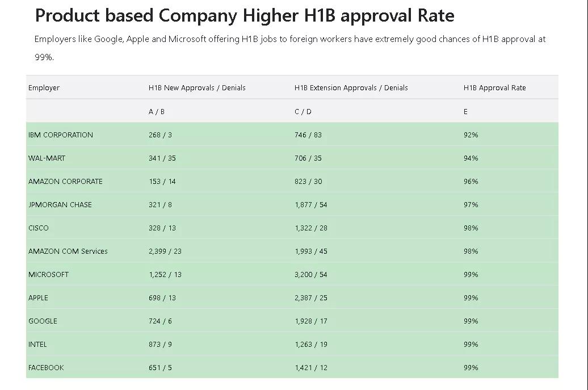
Task: Click Microsoft's 1,252 / 13 new approvals value
Action: click(x=165, y=275)
